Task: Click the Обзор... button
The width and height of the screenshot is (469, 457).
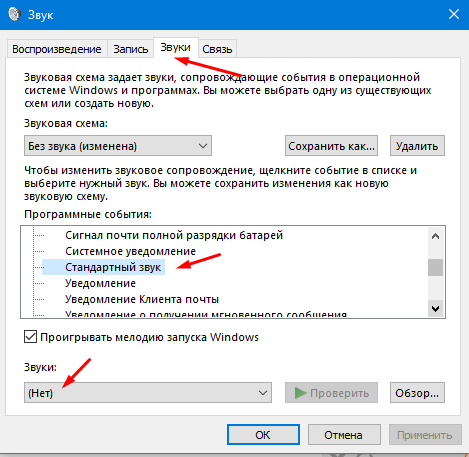Action: click(x=417, y=393)
